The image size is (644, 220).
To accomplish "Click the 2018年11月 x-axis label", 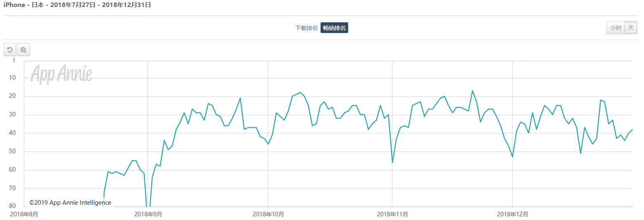I will (x=392, y=214).
